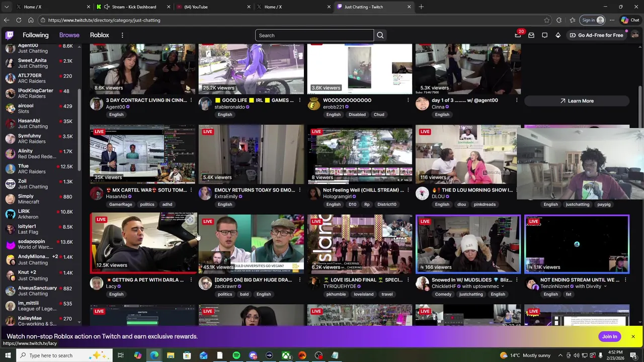Go back with the browser back arrow
This screenshot has width=644, height=362.
coord(6,20)
